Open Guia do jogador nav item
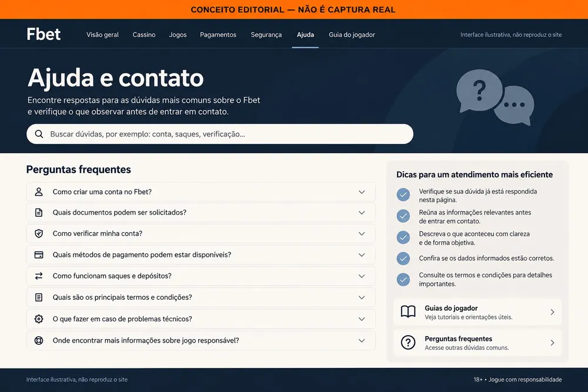 (352, 35)
